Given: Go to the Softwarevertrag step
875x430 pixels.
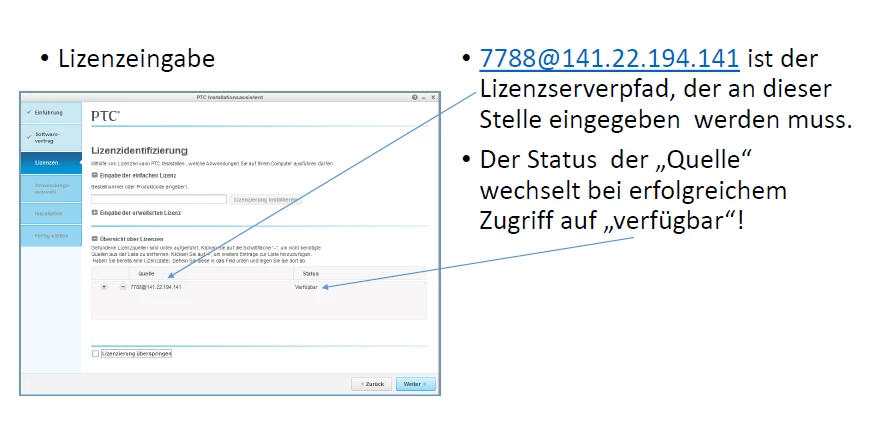Looking at the screenshot, I should pos(51,138).
